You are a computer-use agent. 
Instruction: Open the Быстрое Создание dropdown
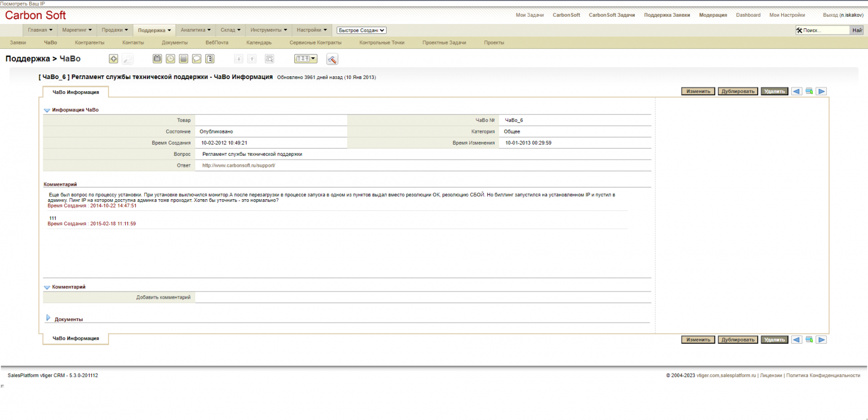point(361,31)
